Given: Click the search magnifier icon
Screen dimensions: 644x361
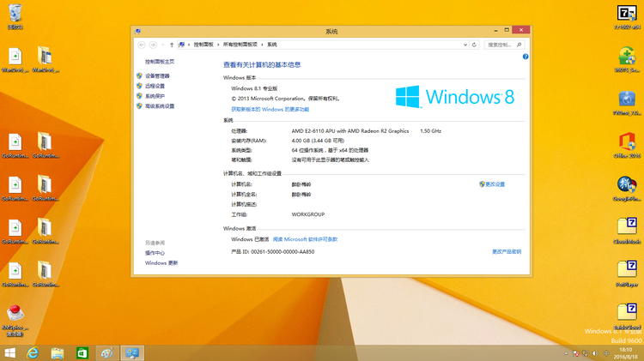Looking at the screenshot, I should pos(519,45).
